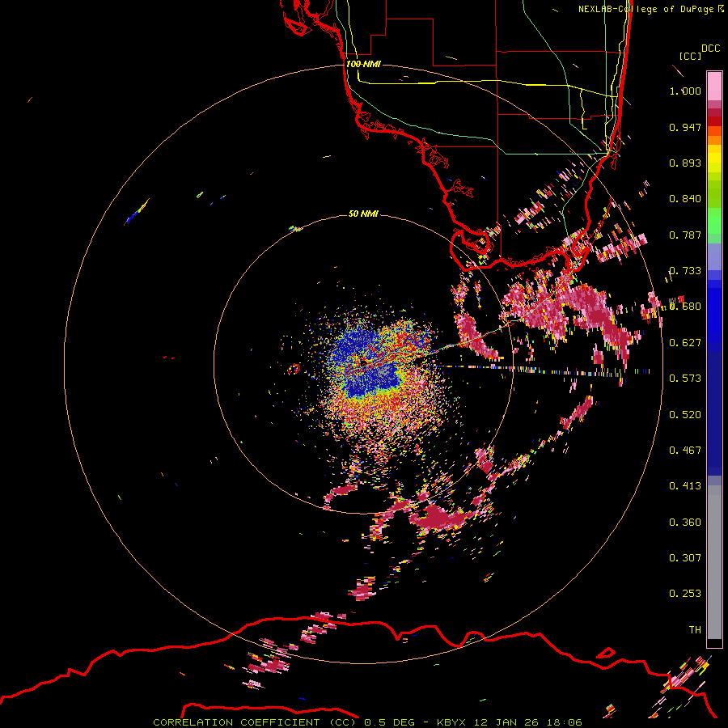Click the 0.307 scale value
The height and width of the screenshot is (728, 728).
click(685, 558)
